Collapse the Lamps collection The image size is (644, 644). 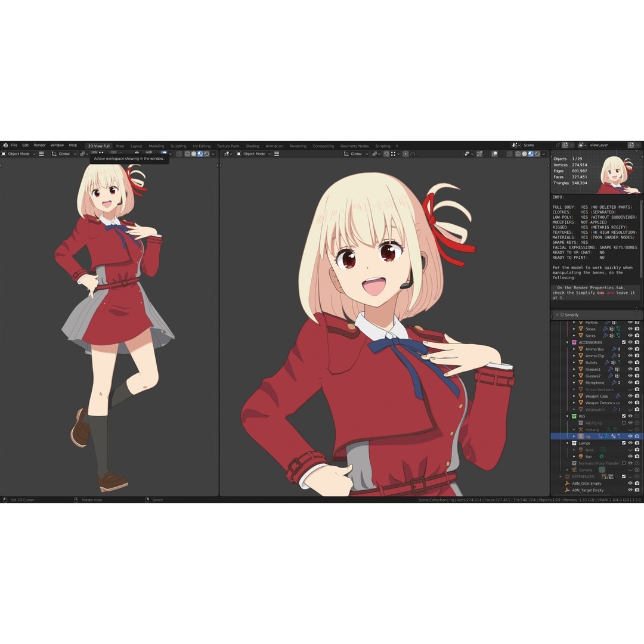pyautogui.click(x=567, y=443)
